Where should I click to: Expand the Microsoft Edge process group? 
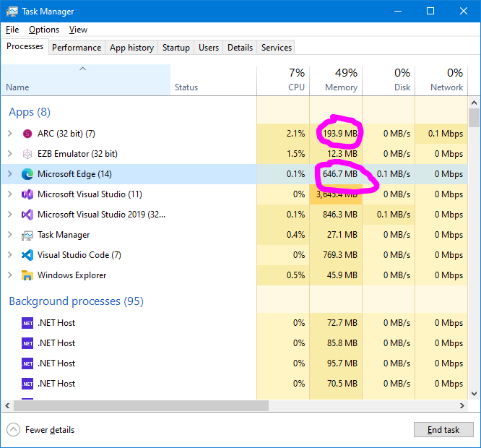click(10, 174)
